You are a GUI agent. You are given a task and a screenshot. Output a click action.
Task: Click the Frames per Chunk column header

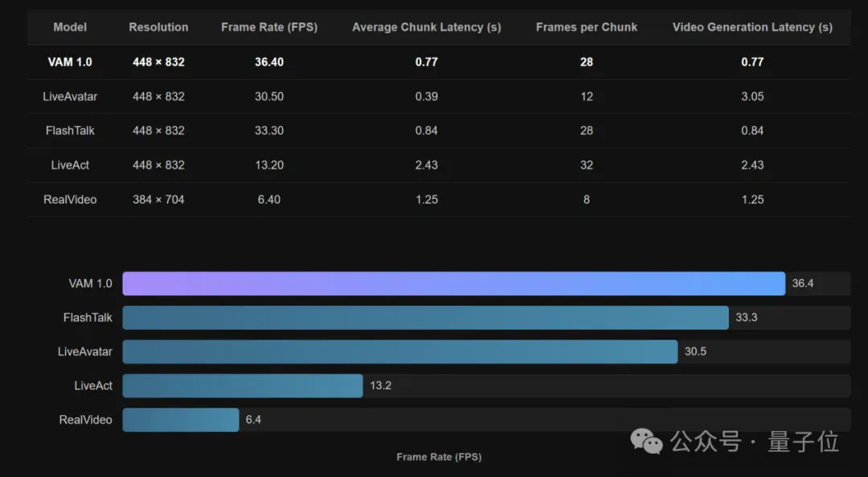(586, 27)
